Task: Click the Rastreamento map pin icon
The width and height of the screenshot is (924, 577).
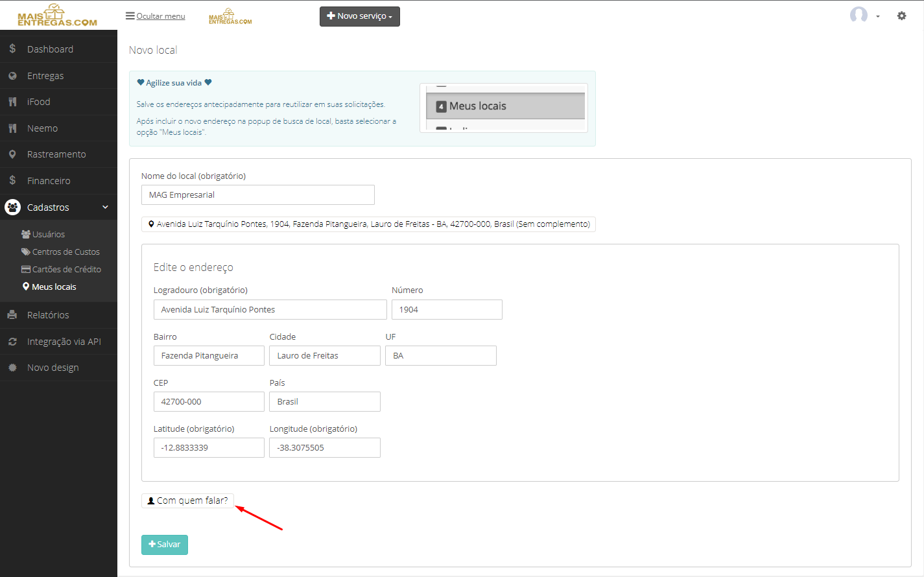Action: (x=12, y=154)
